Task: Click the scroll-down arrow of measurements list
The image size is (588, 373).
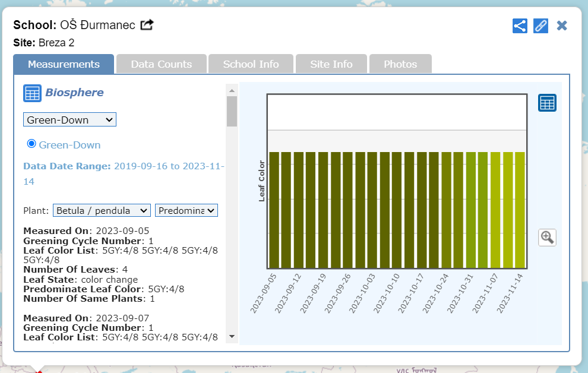Action: (x=232, y=337)
